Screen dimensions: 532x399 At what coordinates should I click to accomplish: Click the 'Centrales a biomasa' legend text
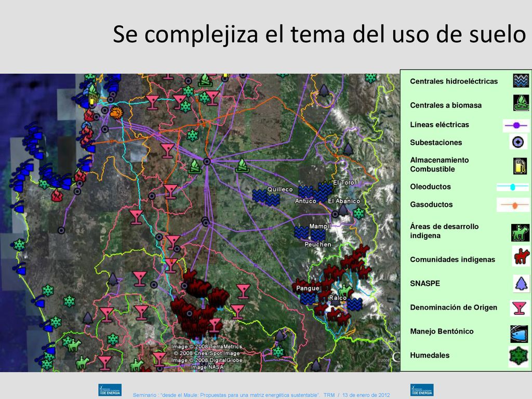[445, 105]
